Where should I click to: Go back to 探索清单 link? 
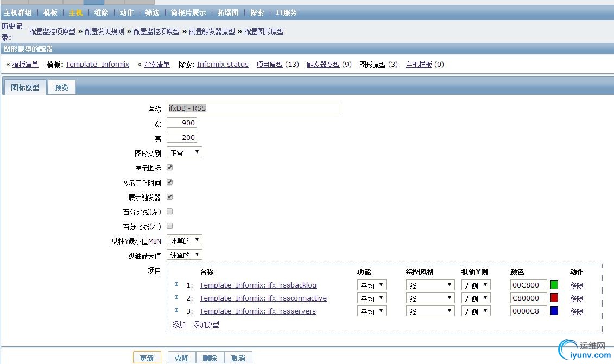pos(157,64)
